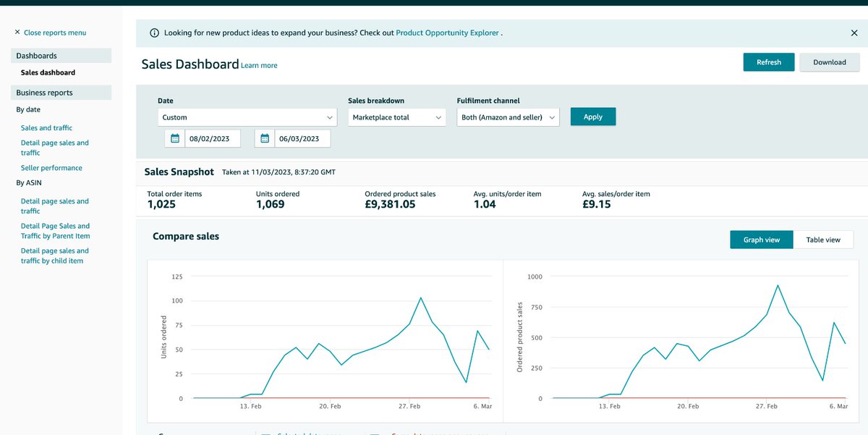Viewport: 868px width, 435px height.
Task: Open the Fulfilment channel dropdown
Action: coord(508,117)
